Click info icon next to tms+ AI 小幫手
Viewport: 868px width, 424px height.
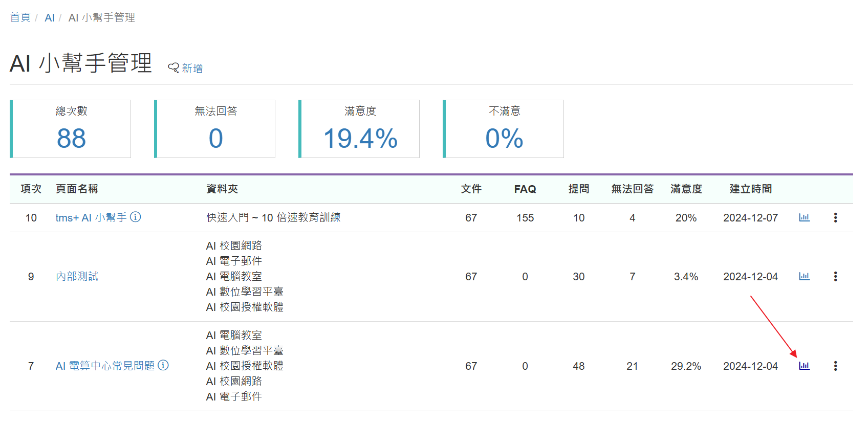pyautogui.click(x=136, y=217)
